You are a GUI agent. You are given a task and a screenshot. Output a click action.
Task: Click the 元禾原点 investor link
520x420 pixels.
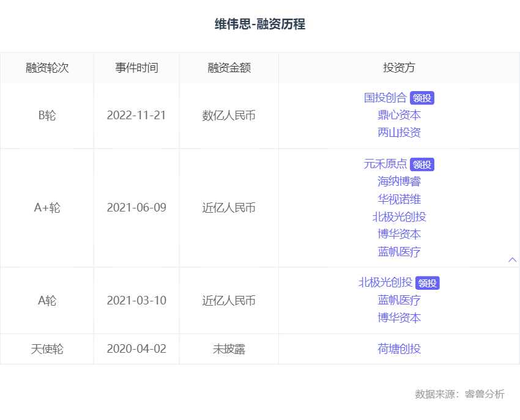coord(385,164)
